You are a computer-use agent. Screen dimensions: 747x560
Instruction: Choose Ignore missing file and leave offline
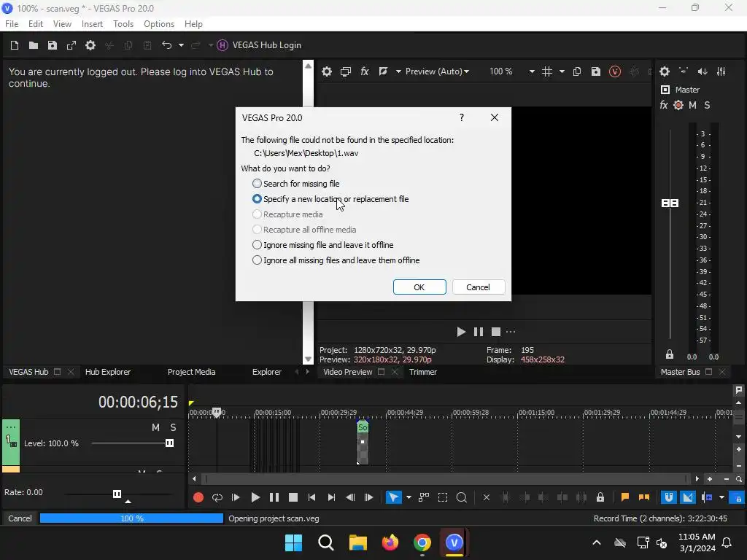(x=322, y=245)
